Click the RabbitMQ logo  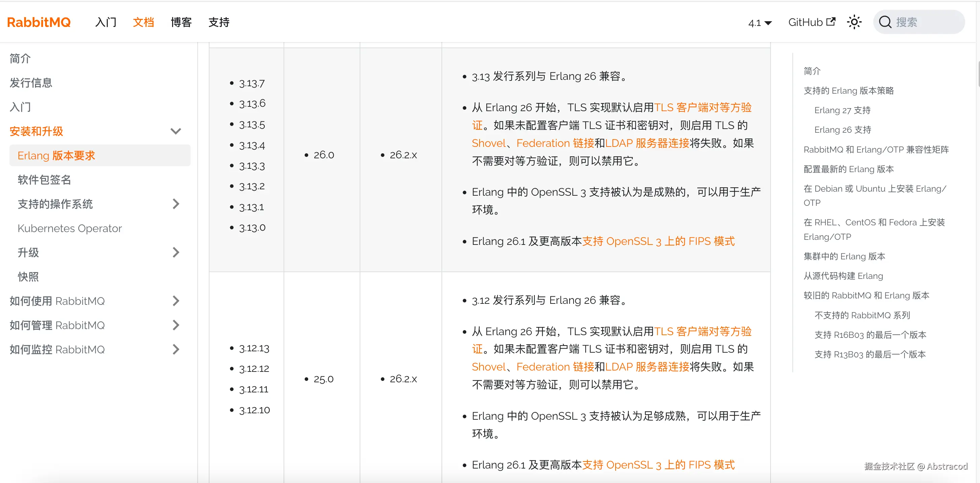pyautogui.click(x=39, y=22)
